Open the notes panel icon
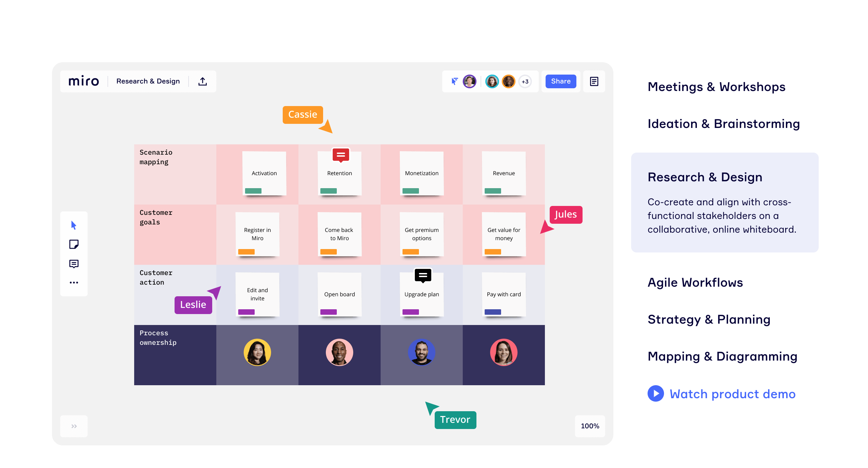The height and width of the screenshot is (468, 868). 594,81
